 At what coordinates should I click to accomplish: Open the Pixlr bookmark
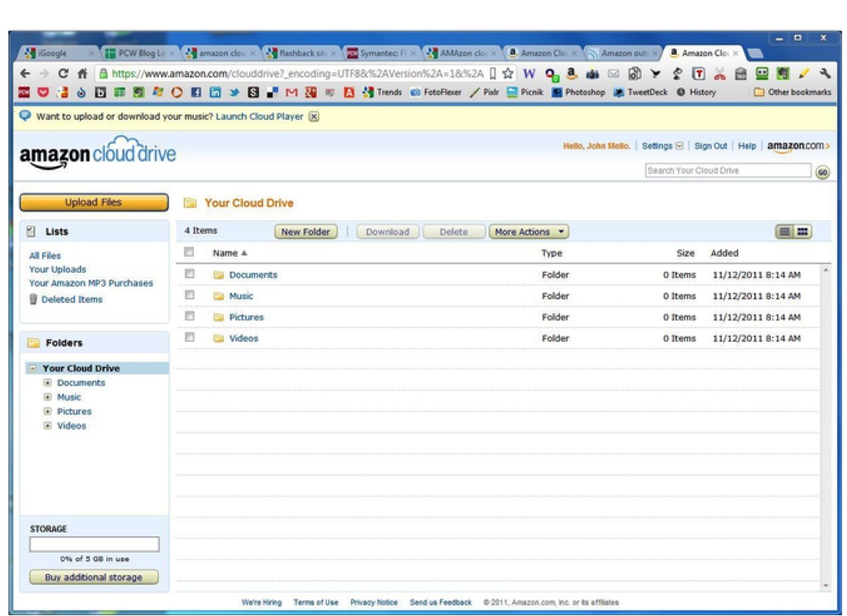485,93
